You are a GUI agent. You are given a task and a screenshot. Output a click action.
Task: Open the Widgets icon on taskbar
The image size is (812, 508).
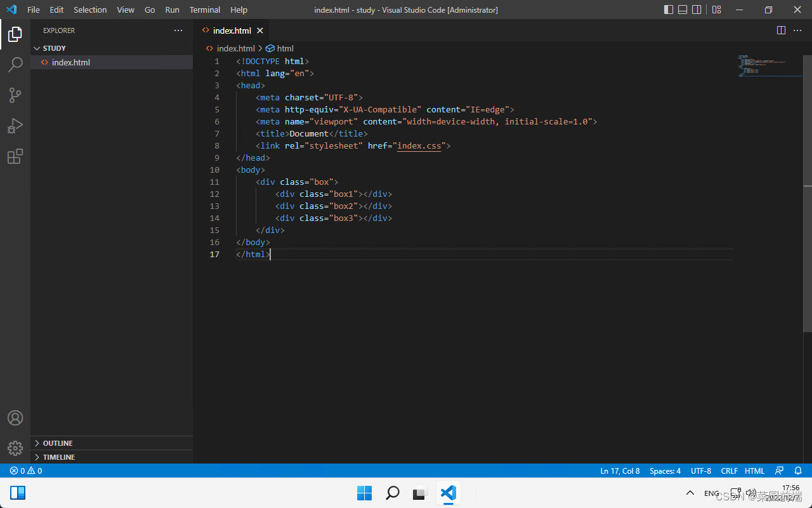pyautogui.click(x=18, y=493)
